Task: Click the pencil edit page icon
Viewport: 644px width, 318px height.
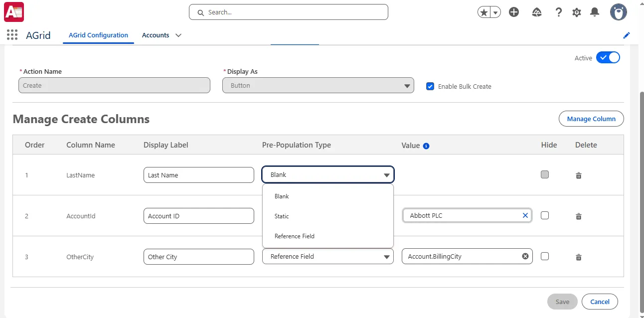Action: tap(627, 35)
